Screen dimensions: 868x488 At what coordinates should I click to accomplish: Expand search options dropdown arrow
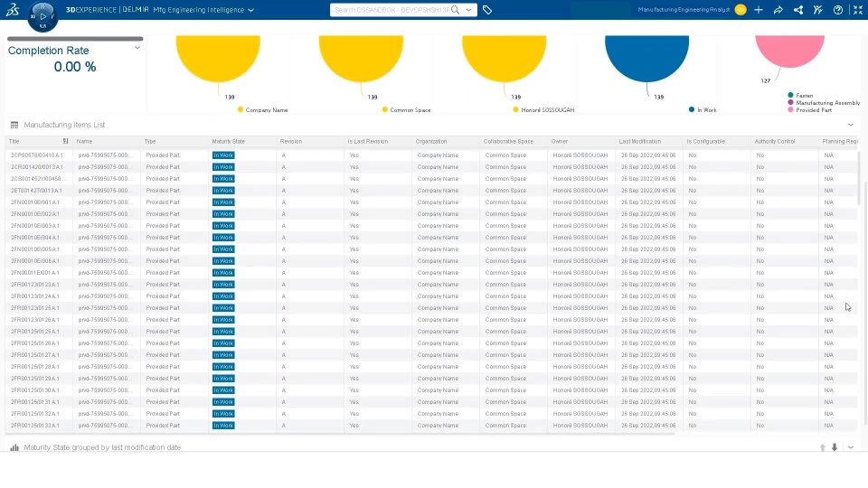(469, 10)
